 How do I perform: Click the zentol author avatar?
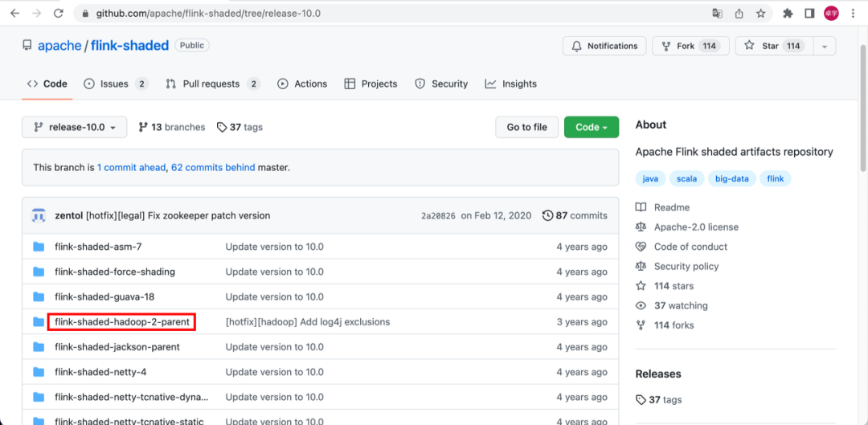coord(39,215)
